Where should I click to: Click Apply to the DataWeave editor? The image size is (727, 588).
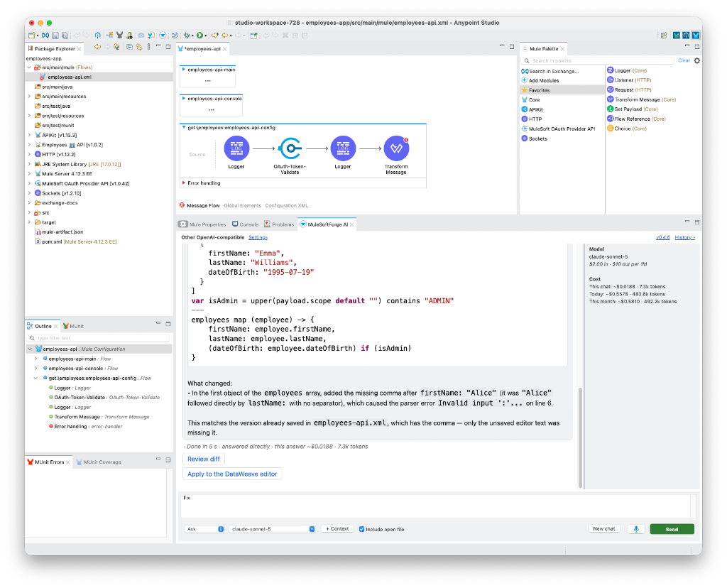[232, 474]
